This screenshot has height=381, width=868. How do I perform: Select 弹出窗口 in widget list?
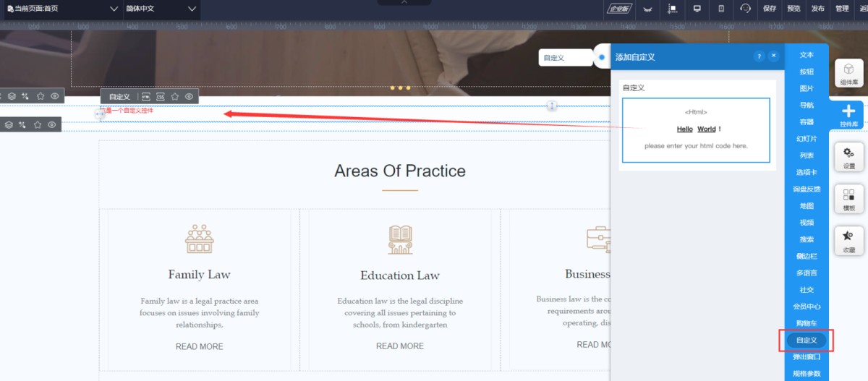click(807, 356)
